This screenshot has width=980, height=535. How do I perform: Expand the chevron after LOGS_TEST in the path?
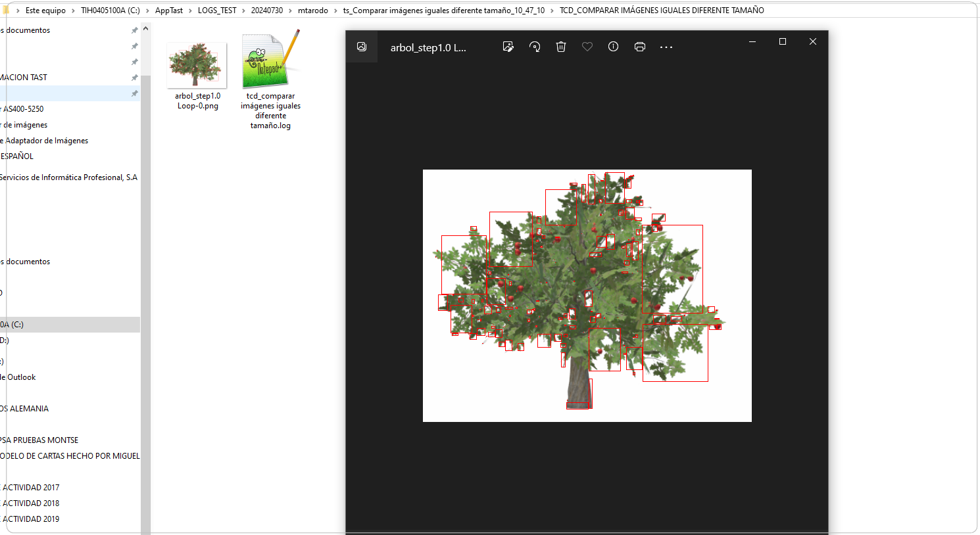(243, 11)
